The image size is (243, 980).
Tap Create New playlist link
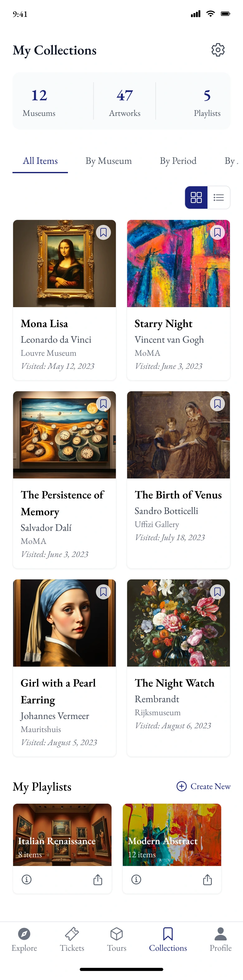(x=203, y=786)
